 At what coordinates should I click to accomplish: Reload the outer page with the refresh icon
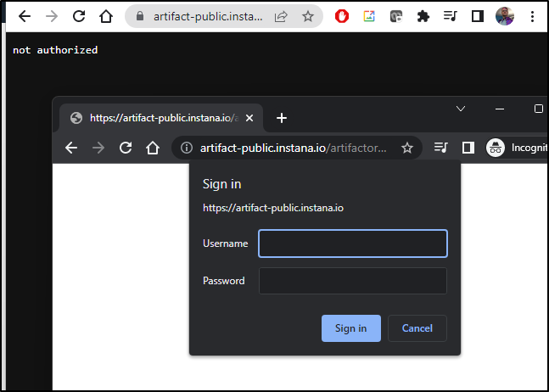pos(79,16)
